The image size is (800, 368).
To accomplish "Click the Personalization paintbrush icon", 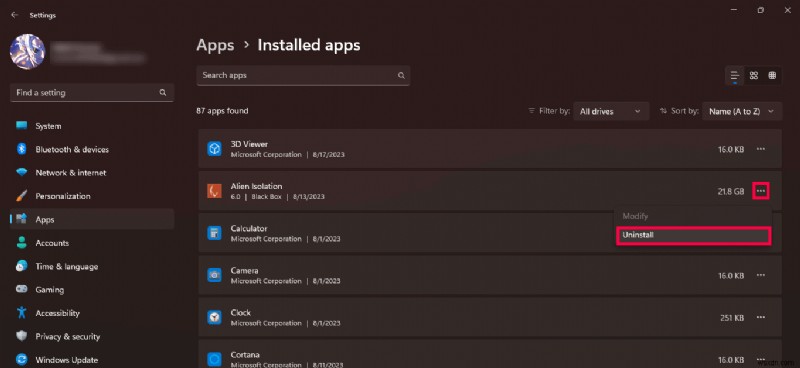I will 21,196.
